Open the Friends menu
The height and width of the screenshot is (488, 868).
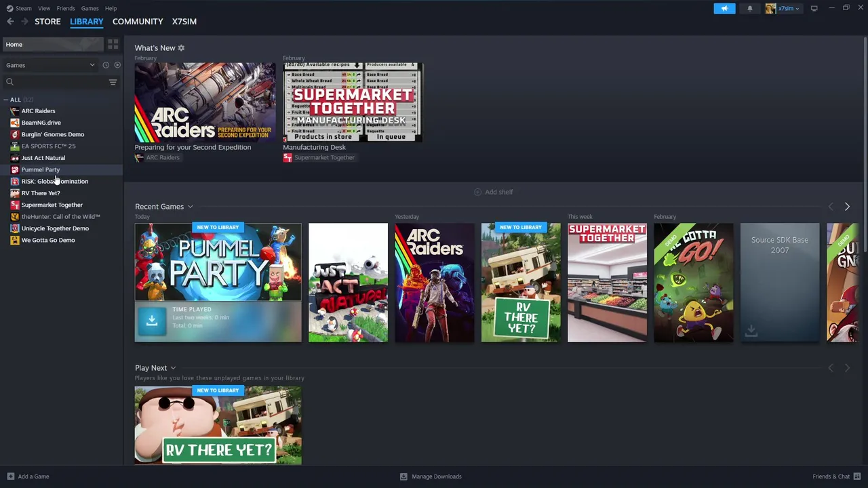[x=66, y=8]
